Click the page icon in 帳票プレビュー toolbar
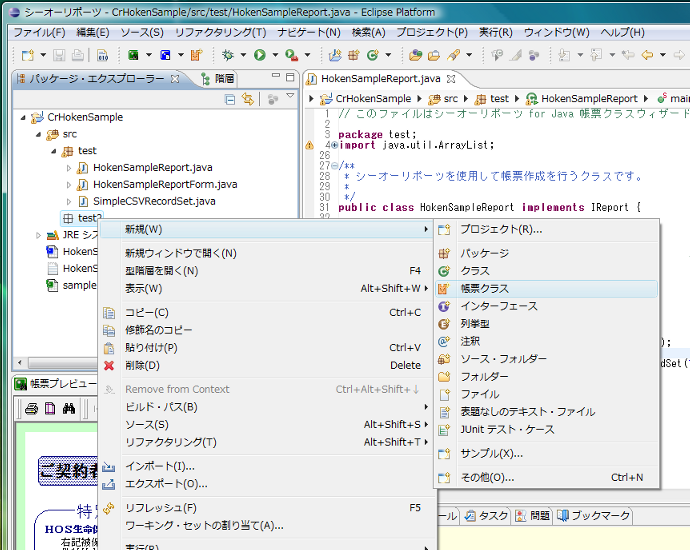The image size is (690, 550). 50,409
